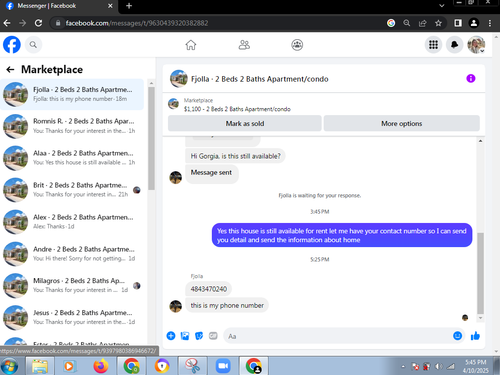Go back from Marketplace chats with arrow
500x375 pixels.
(10, 69)
